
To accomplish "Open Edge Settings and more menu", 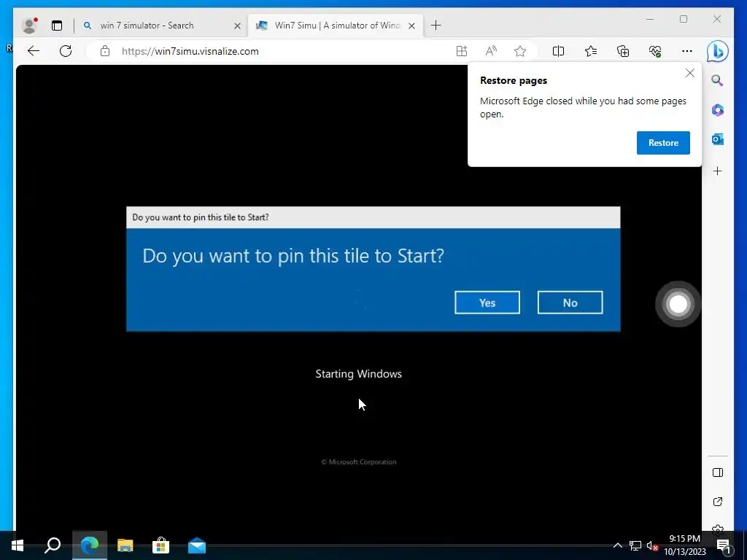I will click(687, 51).
